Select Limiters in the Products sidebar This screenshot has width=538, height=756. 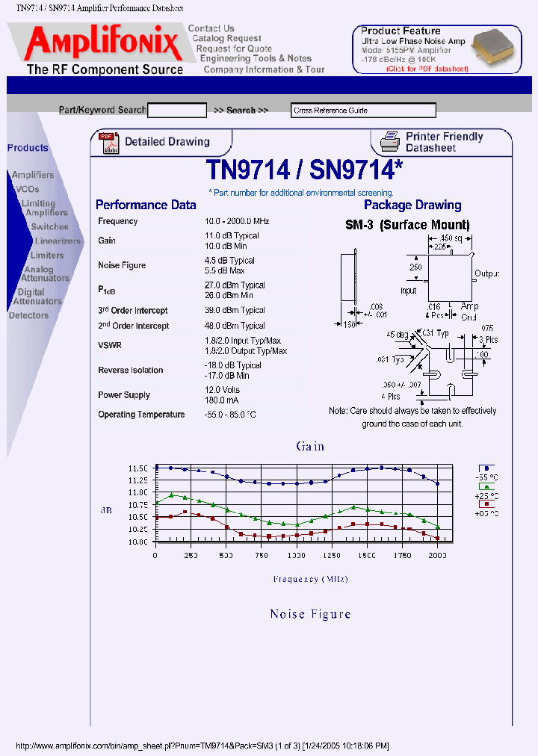[47, 255]
